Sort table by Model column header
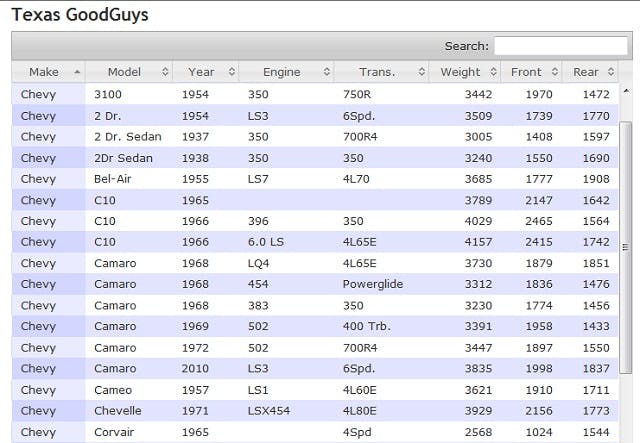640x443 pixels. 125,72
